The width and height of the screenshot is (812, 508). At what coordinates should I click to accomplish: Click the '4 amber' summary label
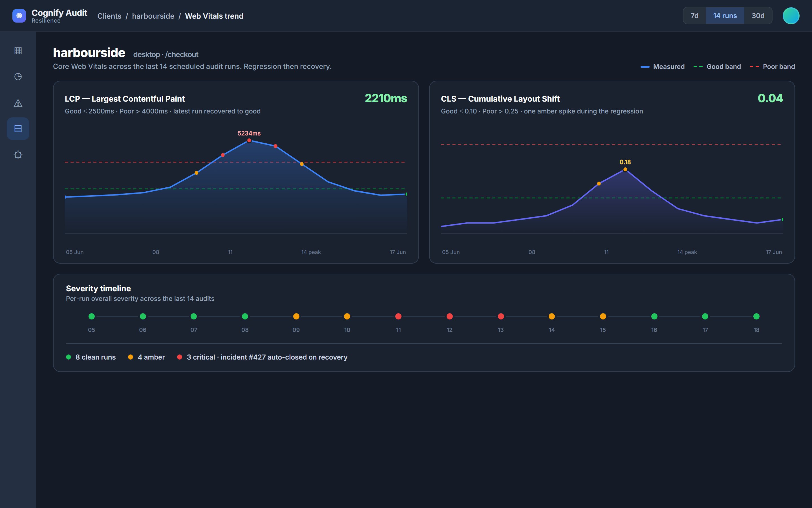(147, 357)
